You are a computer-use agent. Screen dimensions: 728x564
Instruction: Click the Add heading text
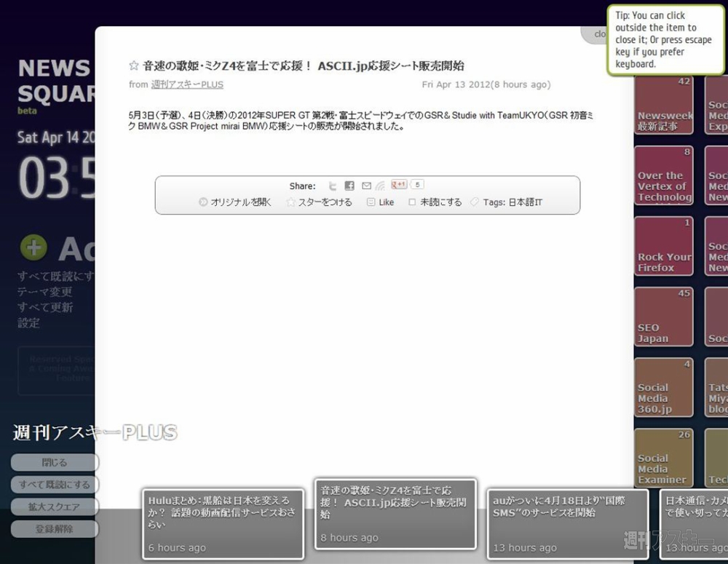(x=76, y=250)
